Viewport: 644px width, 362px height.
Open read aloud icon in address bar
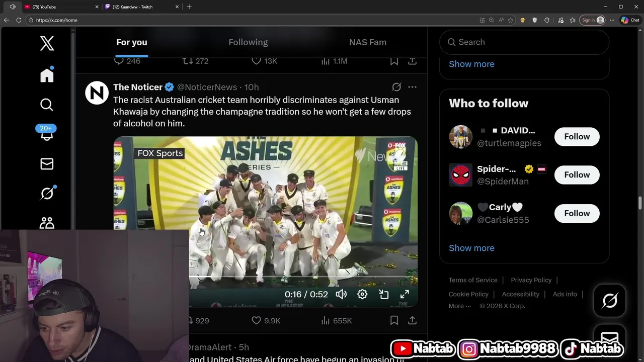pos(501,20)
